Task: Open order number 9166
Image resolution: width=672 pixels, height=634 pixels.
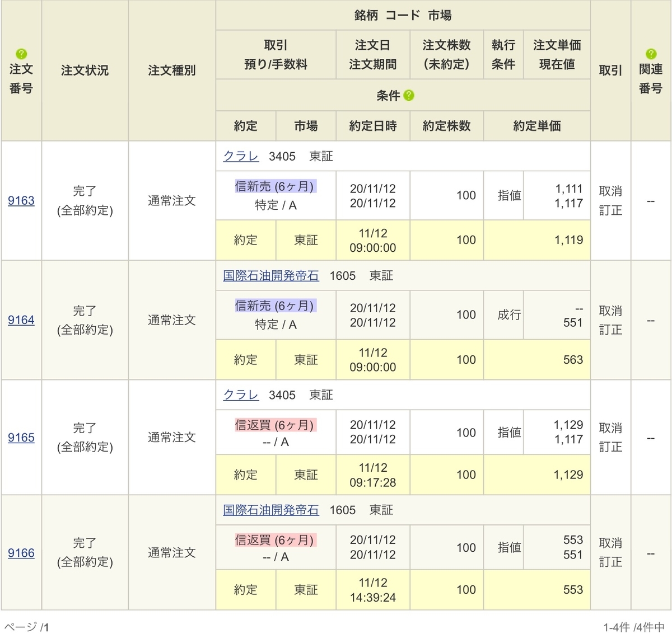Action: [x=21, y=552]
